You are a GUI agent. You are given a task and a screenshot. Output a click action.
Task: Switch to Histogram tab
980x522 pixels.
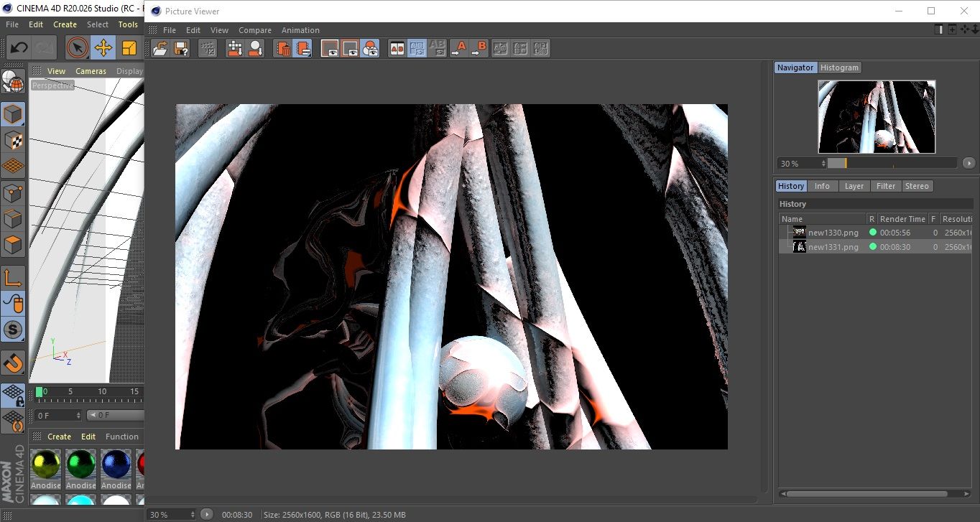click(x=839, y=67)
